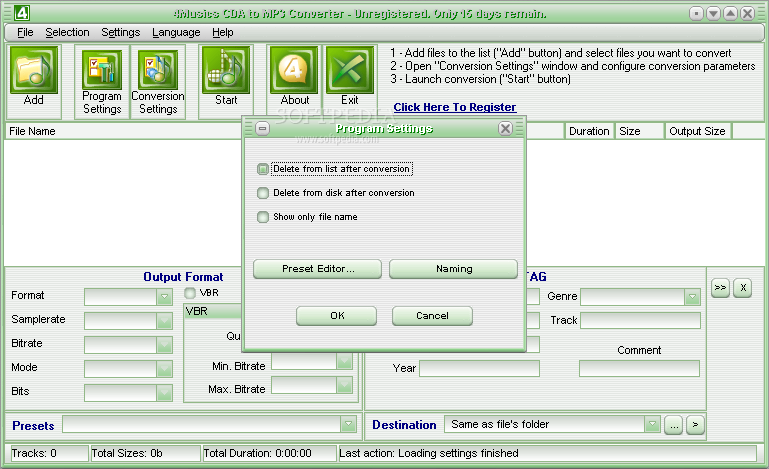769x469 pixels.
Task: Browse destination folder with the ... button
Action: (673, 425)
